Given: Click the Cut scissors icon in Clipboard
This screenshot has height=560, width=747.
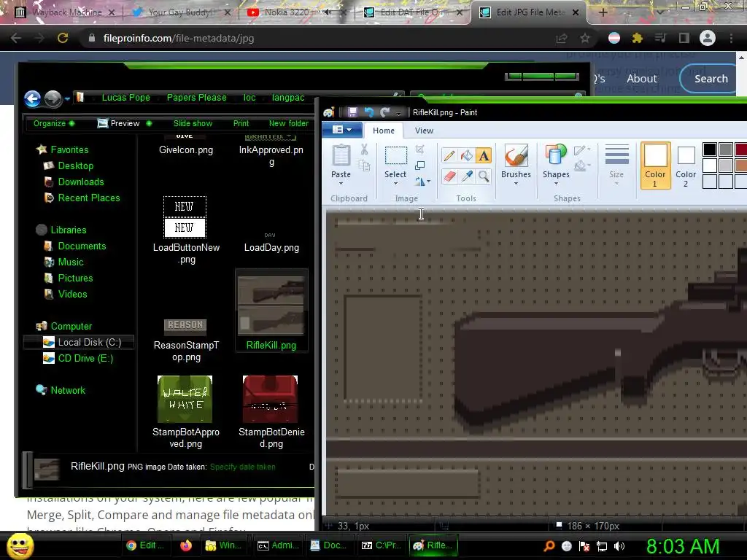Looking at the screenshot, I should click(x=365, y=149).
